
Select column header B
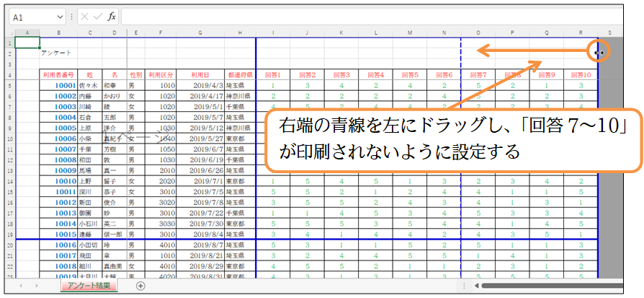click(58, 33)
